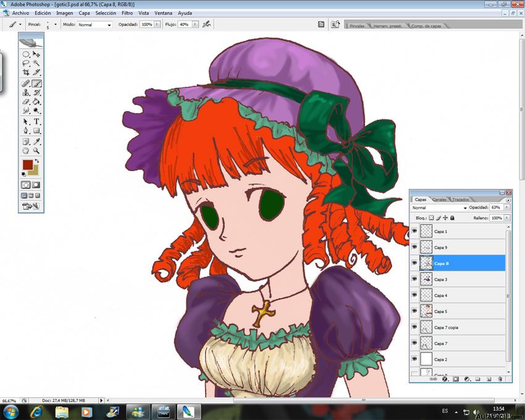Toggle lock transparent pixels
Viewport: 525px width, 420px height.
431,217
